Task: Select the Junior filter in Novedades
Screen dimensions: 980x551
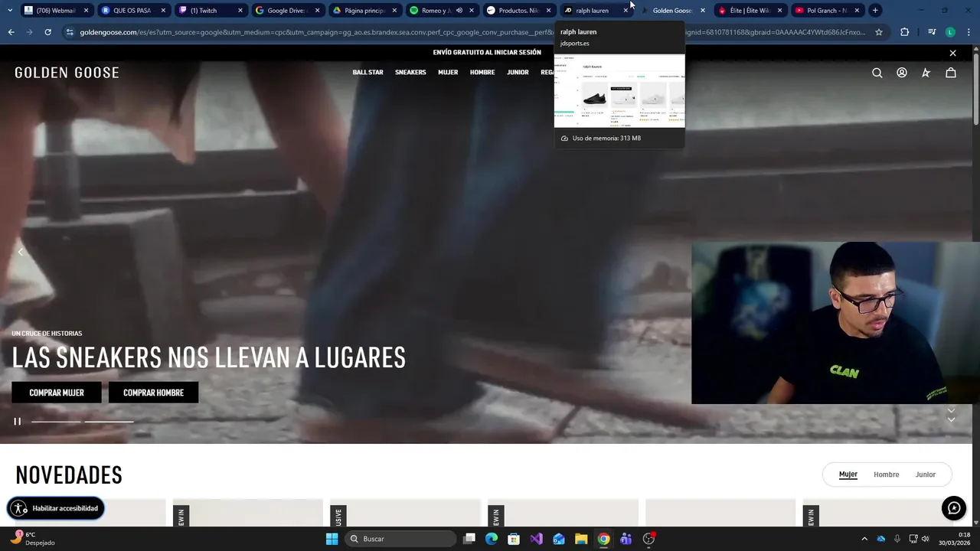Action: pos(926,474)
